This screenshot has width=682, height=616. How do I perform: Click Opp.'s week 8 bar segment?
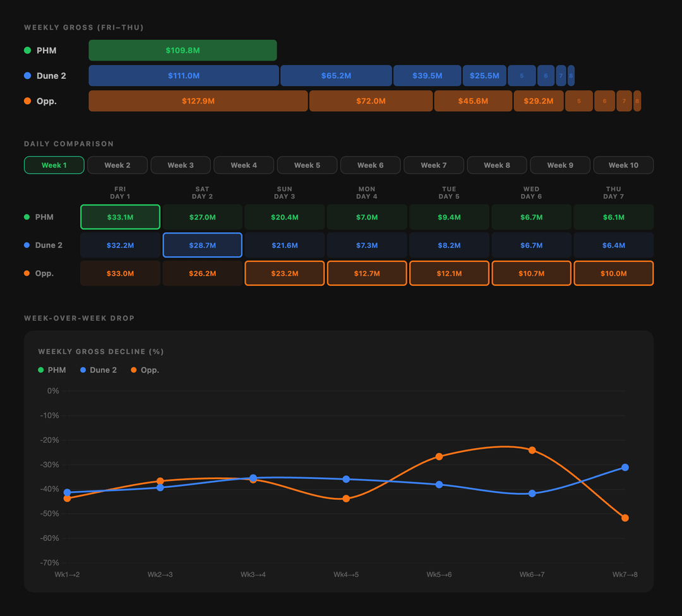637,101
